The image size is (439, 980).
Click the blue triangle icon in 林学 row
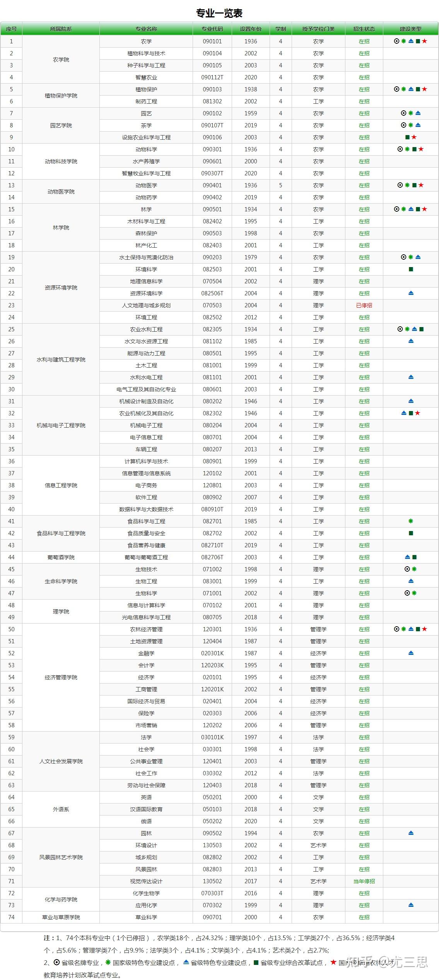click(x=411, y=209)
